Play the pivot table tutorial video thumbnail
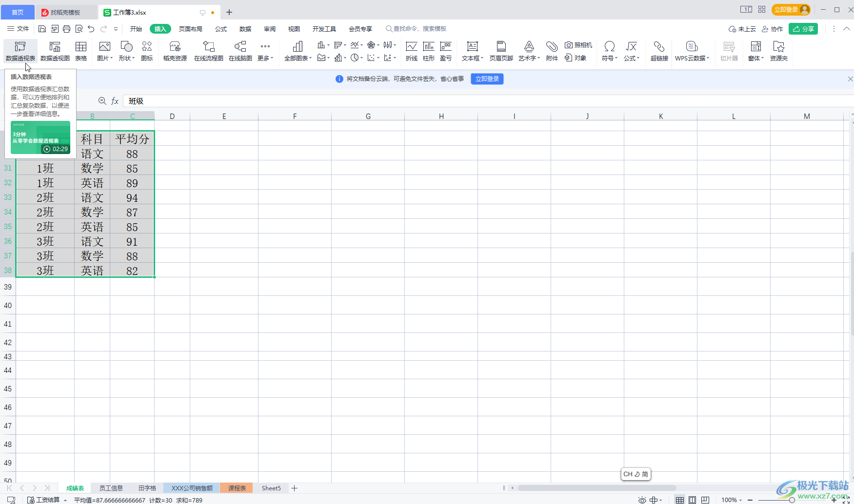 pos(40,137)
